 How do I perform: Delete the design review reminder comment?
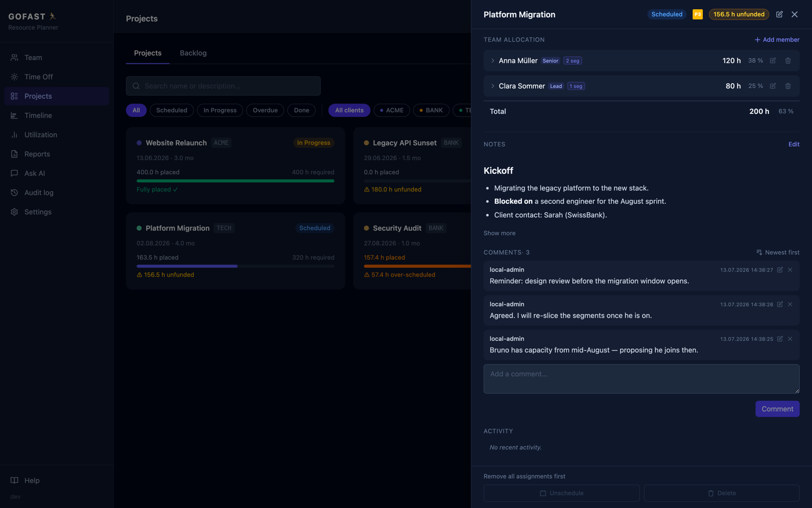(790, 270)
